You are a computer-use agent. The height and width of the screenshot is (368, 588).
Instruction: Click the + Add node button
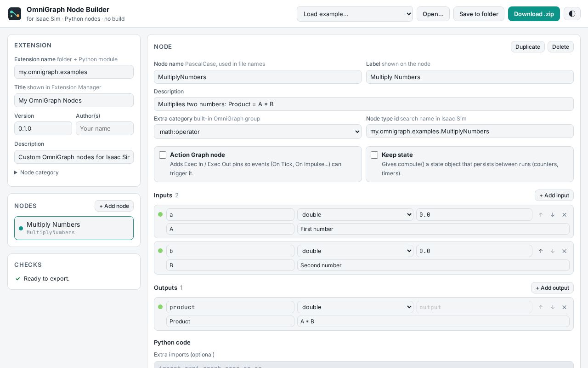click(x=114, y=206)
